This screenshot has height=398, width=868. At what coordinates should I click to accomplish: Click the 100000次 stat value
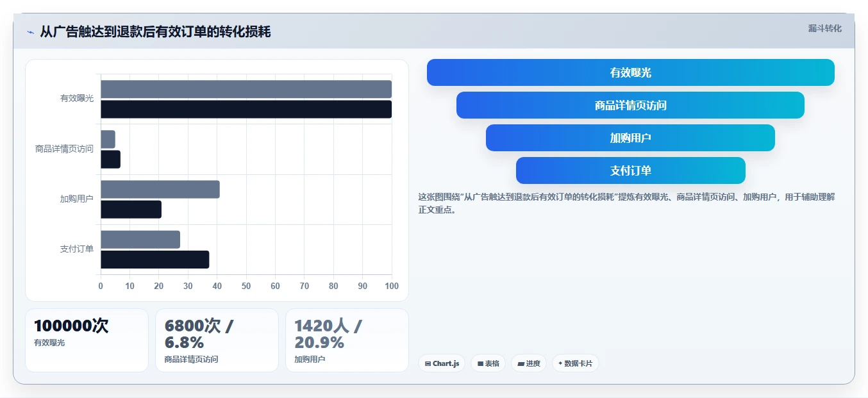71,326
